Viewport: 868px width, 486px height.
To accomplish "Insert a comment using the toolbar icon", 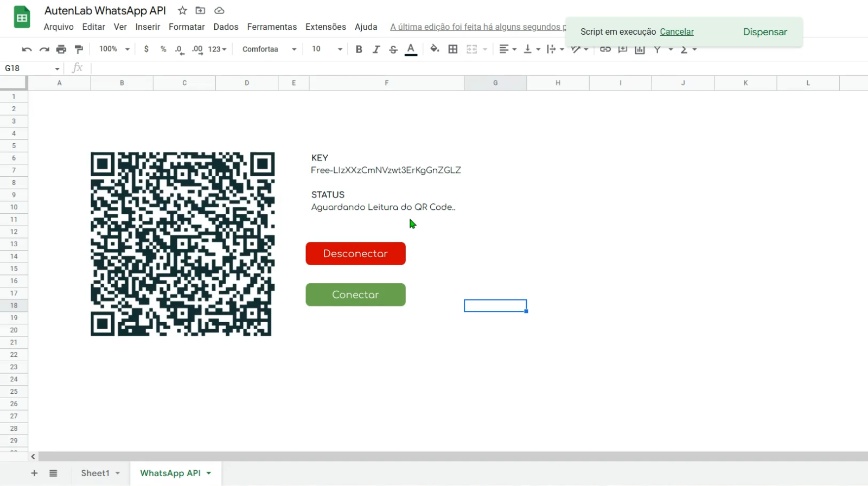I will coord(623,49).
